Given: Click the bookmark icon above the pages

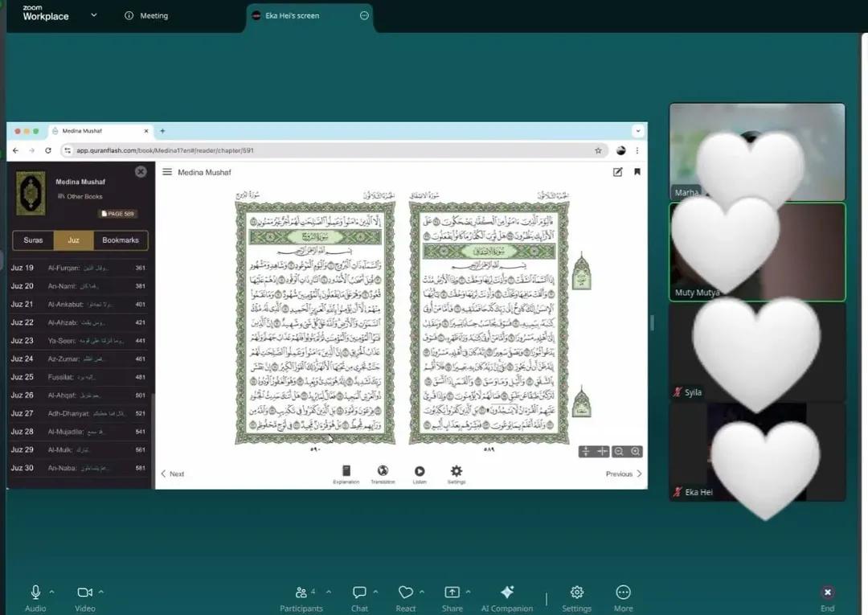Looking at the screenshot, I should pos(637,172).
